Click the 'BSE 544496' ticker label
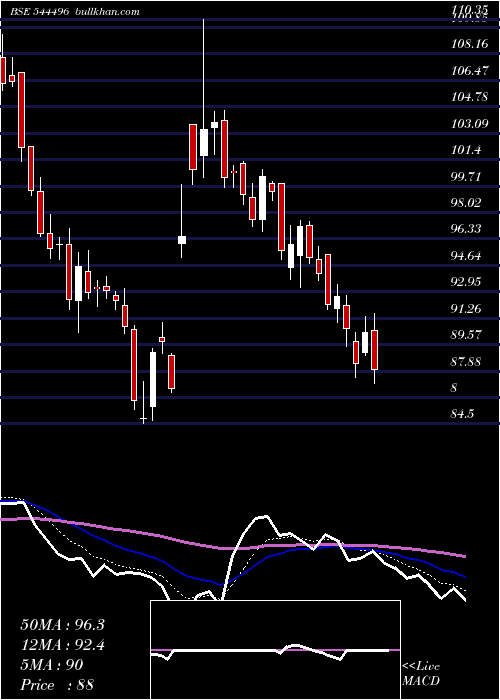500x700 pixels. coord(40,12)
